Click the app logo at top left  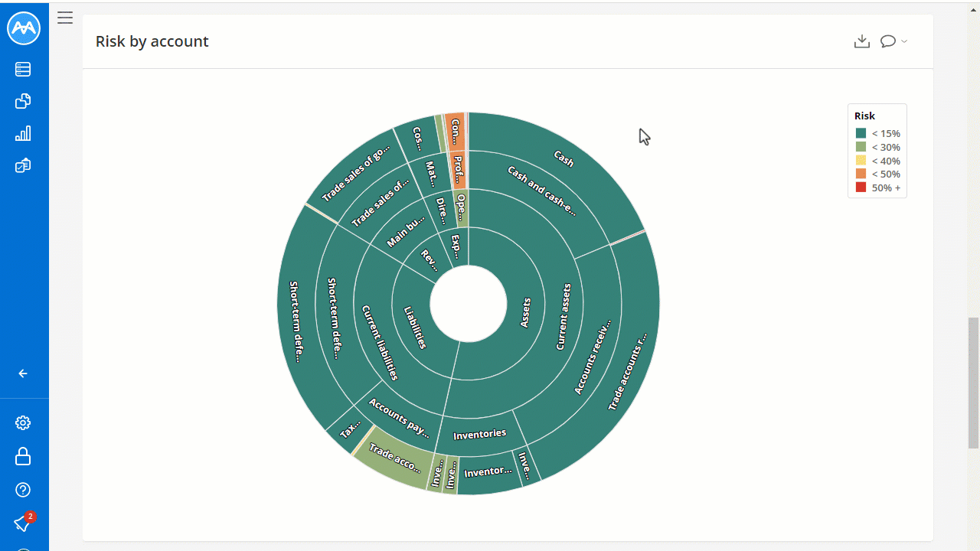coord(23,28)
